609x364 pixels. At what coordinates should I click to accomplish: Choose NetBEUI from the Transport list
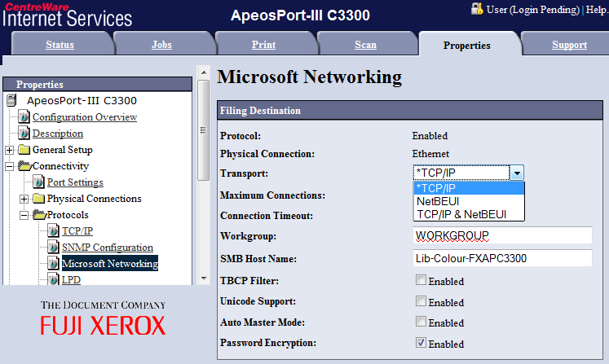point(469,201)
